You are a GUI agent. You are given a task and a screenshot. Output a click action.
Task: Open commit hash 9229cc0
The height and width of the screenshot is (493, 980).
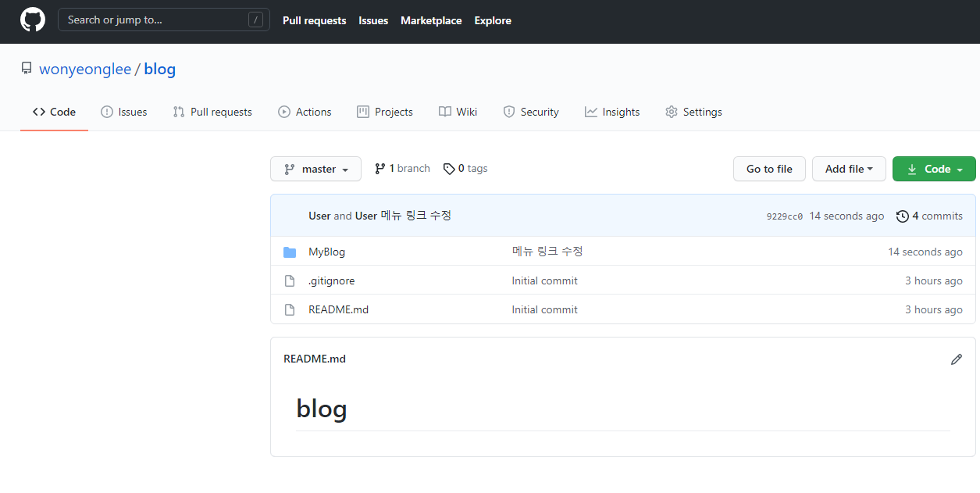(785, 216)
